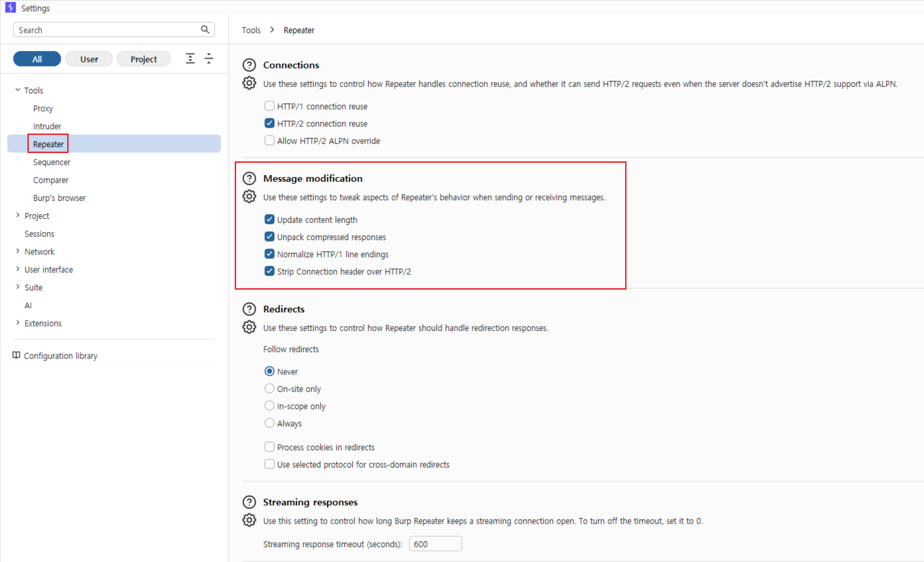Open the Connections section gear options
Image resolution: width=924 pixels, height=562 pixels.
(249, 83)
